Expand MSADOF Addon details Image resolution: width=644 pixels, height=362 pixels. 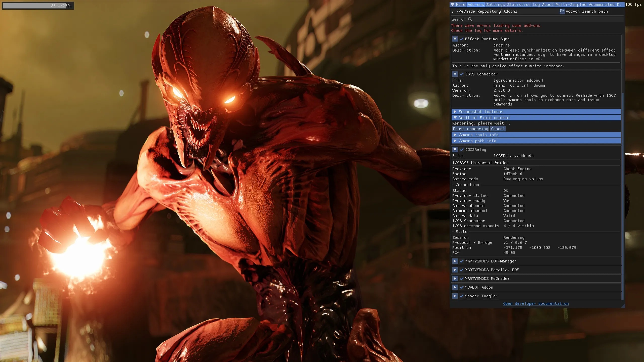[x=455, y=287]
